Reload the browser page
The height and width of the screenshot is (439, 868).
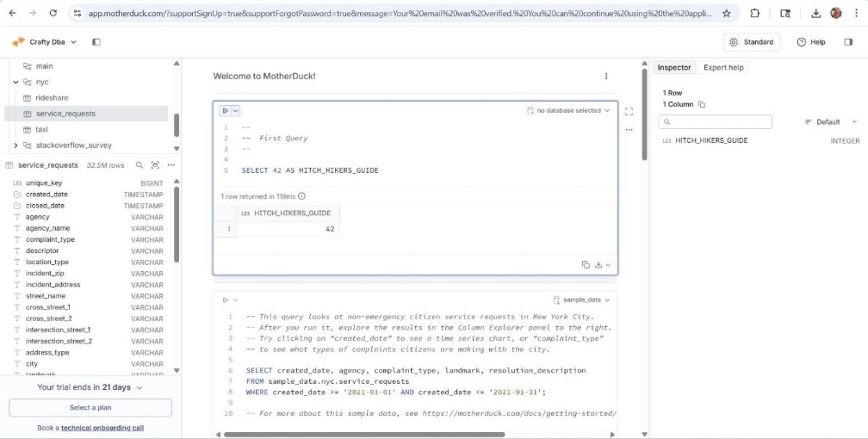pyautogui.click(x=53, y=13)
